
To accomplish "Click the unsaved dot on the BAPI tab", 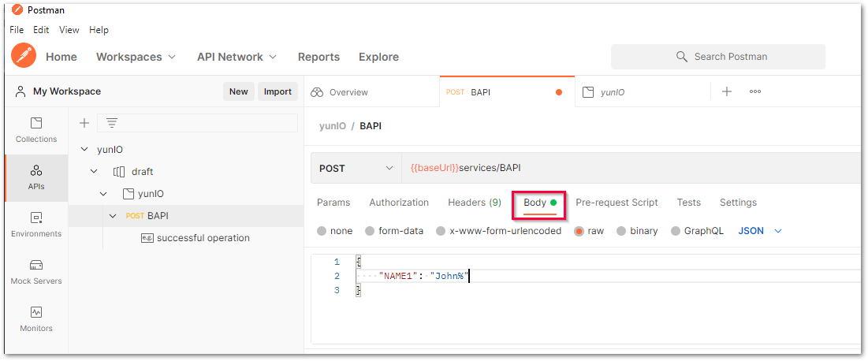I will point(558,92).
